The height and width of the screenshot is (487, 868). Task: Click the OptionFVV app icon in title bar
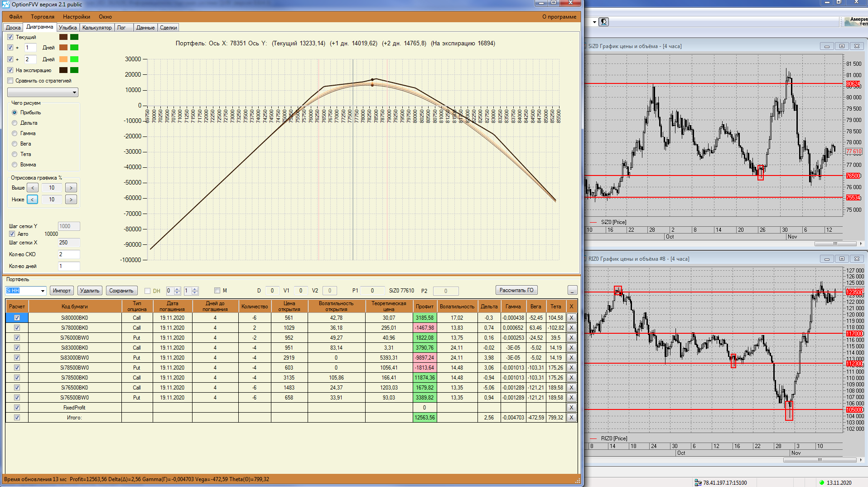pos(6,4)
